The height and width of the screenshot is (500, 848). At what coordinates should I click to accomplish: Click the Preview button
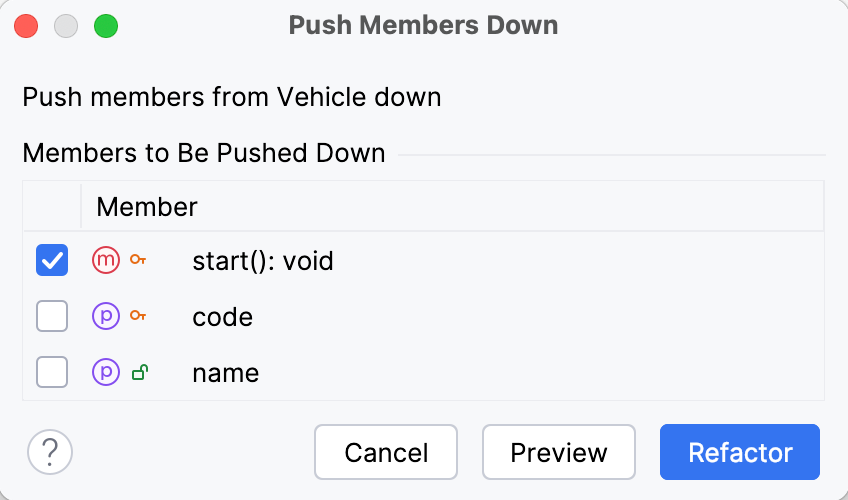click(x=558, y=452)
